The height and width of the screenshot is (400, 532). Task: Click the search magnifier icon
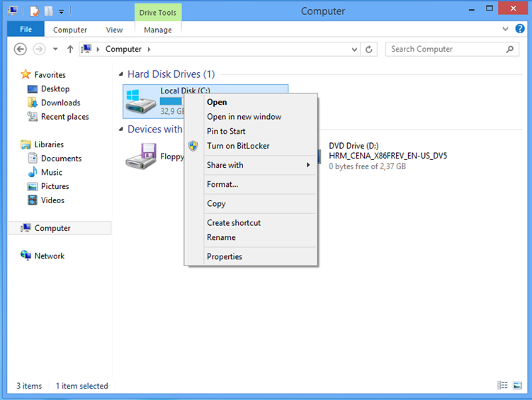(509, 50)
